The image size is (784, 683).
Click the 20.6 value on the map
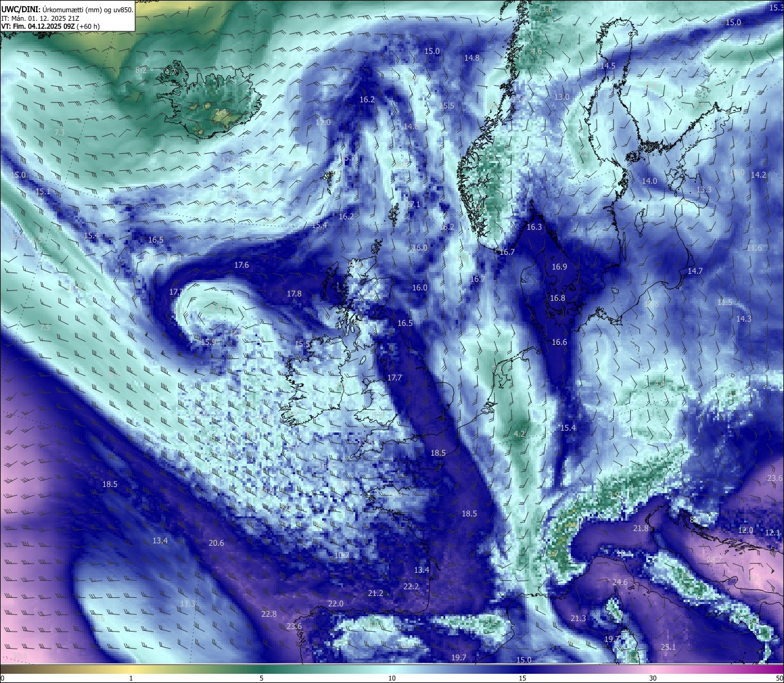[x=216, y=543]
